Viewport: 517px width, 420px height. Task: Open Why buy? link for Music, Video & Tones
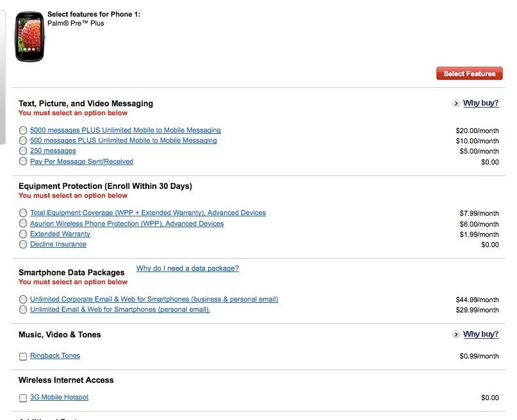480,334
